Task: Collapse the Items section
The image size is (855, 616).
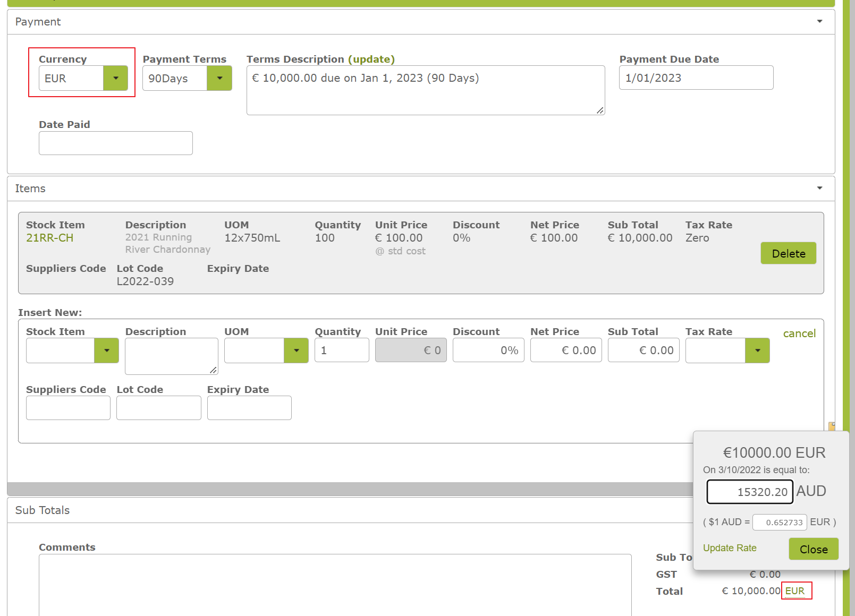Action: (819, 188)
